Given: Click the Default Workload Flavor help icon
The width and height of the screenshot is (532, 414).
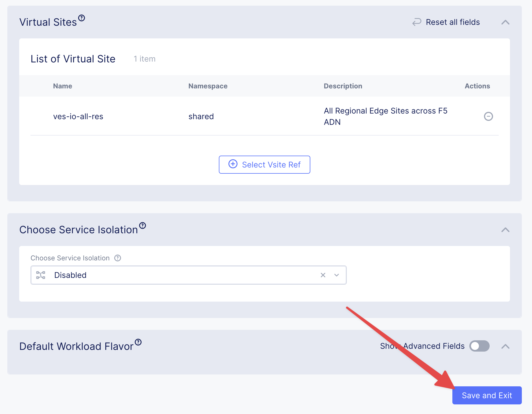Looking at the screenshot, I should click(138, 342).
